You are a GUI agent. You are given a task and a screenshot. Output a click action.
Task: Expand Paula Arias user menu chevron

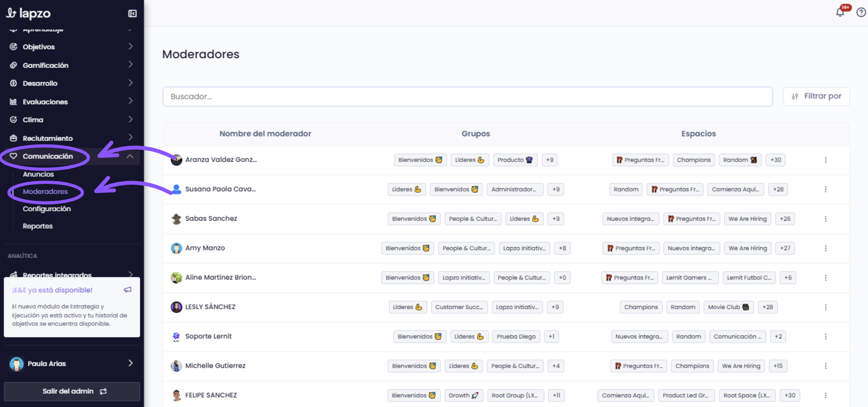130,363
